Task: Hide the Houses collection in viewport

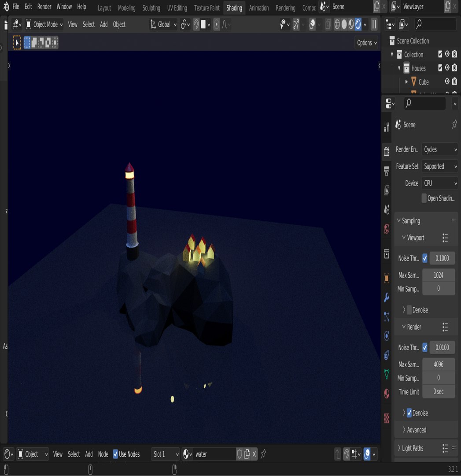Action: (447, 68)
